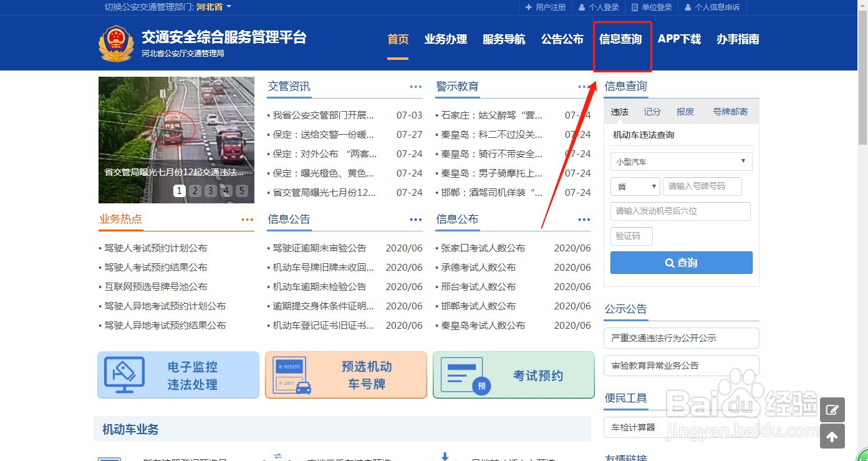This screenshot has height=461, width=868.
Task: Focus the 验证码 input field
Action: point(632,236)
